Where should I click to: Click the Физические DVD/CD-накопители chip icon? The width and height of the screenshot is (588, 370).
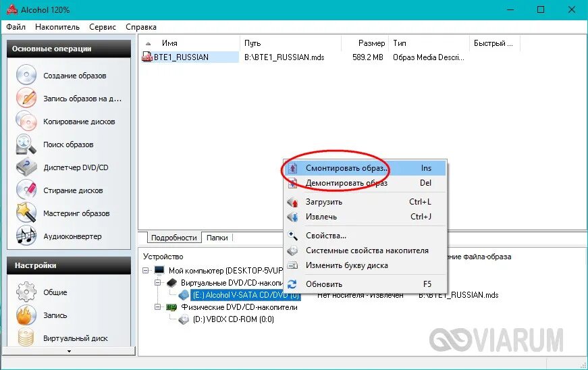click(x=171, y=307)
